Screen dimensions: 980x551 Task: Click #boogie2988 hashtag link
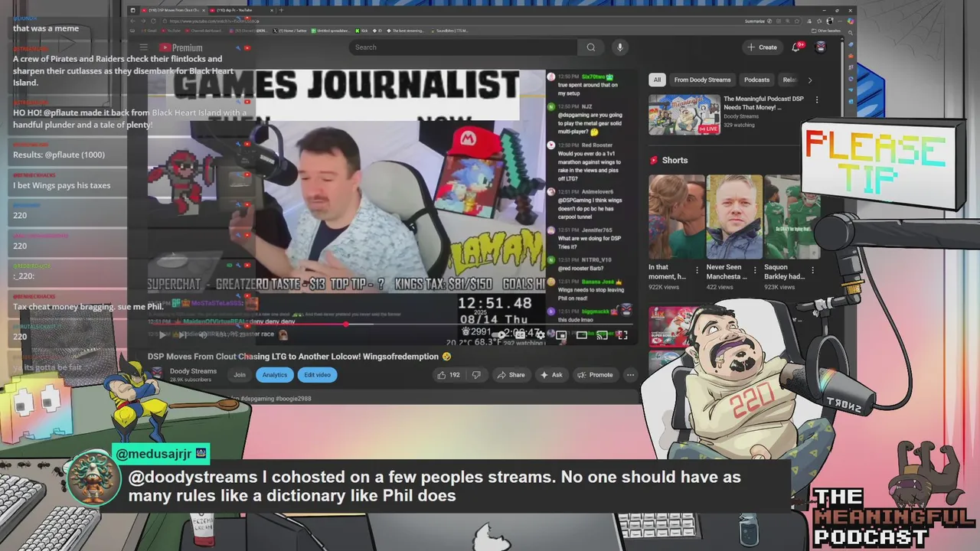[294, 399]
